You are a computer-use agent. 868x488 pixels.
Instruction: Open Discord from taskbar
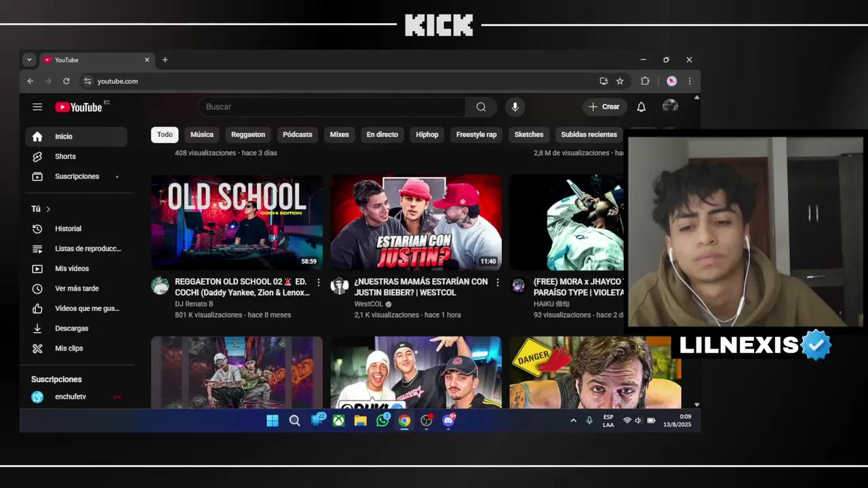click(448, 421)
